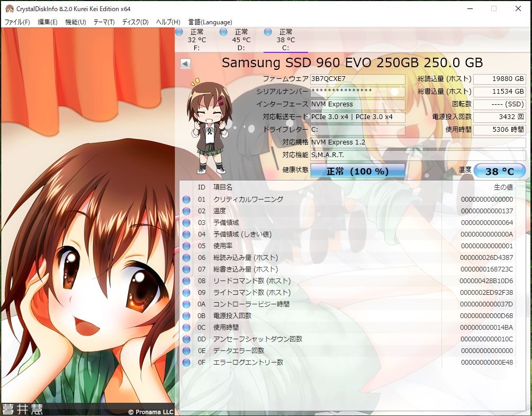532x416 pixels.
Task: Click the 項目名 column header
Action: pos(222,187)
